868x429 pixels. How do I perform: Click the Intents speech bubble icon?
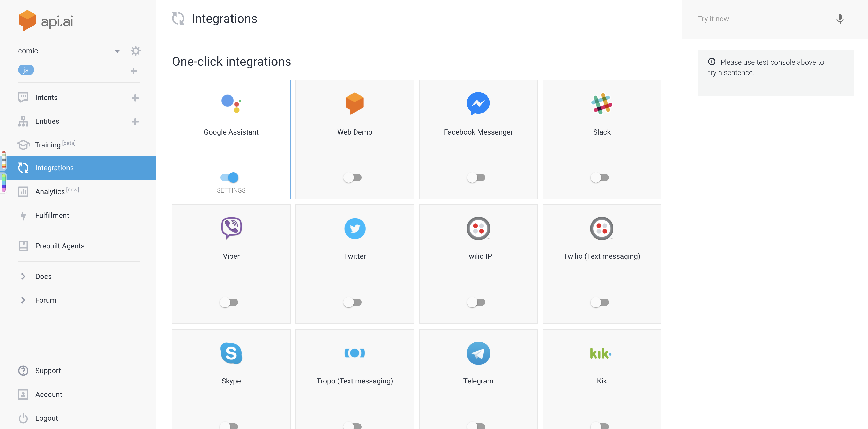pos(23,97)
